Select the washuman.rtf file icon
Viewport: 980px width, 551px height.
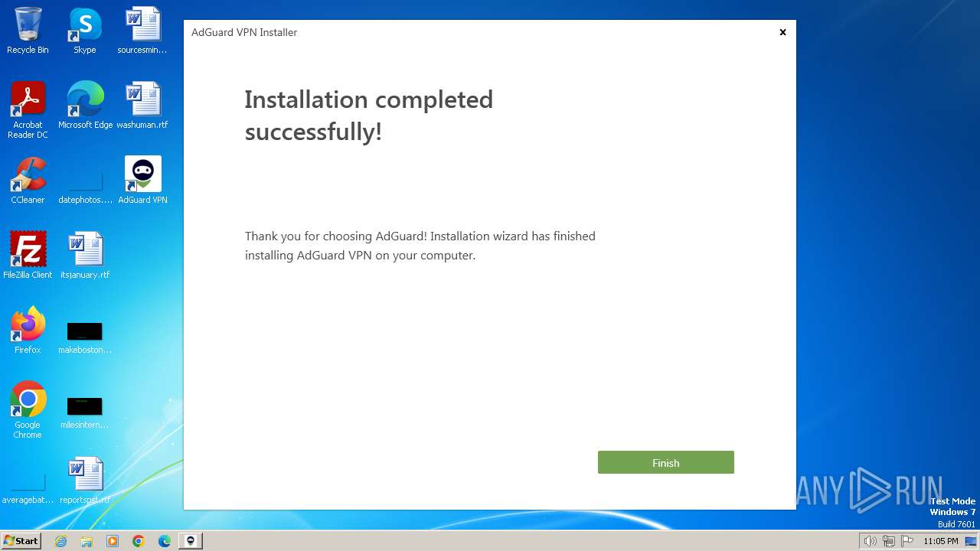tap(142, 106)
